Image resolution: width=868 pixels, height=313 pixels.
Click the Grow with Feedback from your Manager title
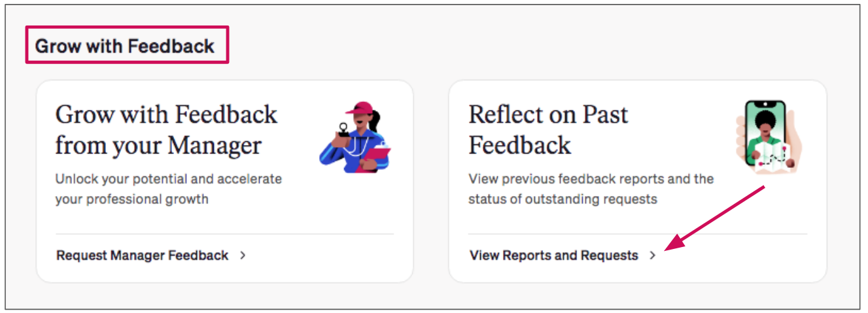pos(166,129)
